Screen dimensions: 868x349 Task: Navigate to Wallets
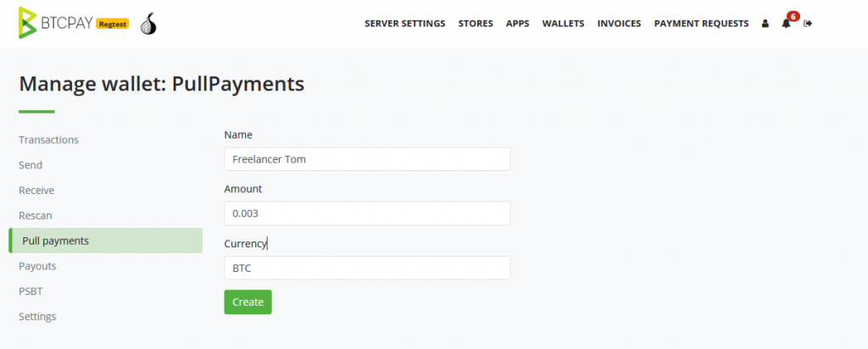tap(563, 24)
